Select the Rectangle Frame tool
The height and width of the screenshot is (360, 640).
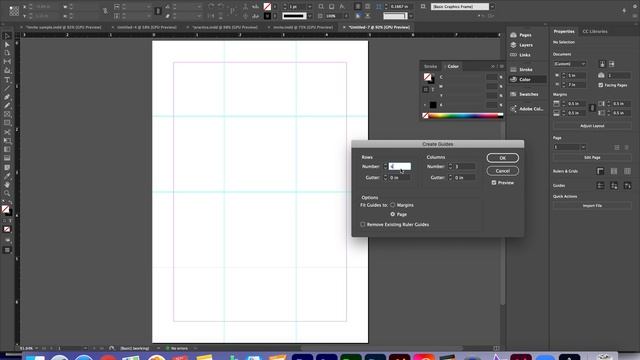tap(7, 115)
